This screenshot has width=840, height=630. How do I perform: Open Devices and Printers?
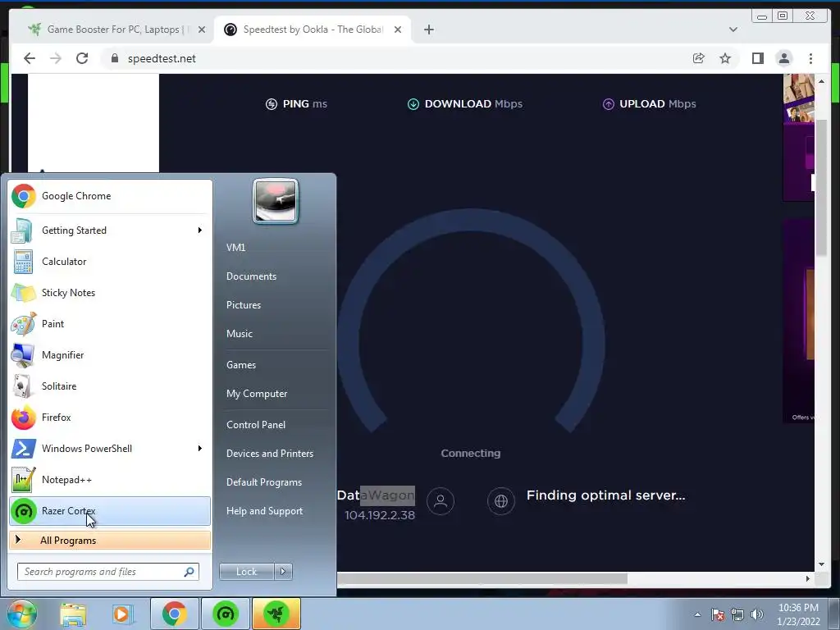[x=269, y=453]
